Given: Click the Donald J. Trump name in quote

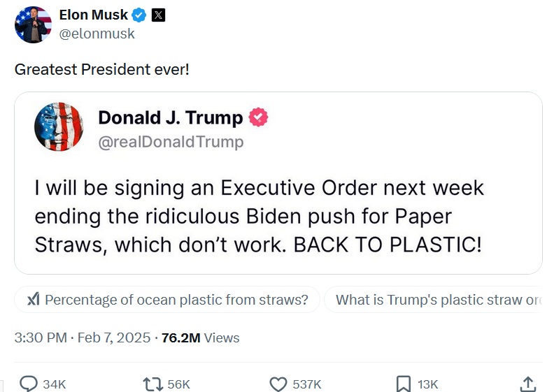Looking at the screenshot, I should tap(170, 117).
